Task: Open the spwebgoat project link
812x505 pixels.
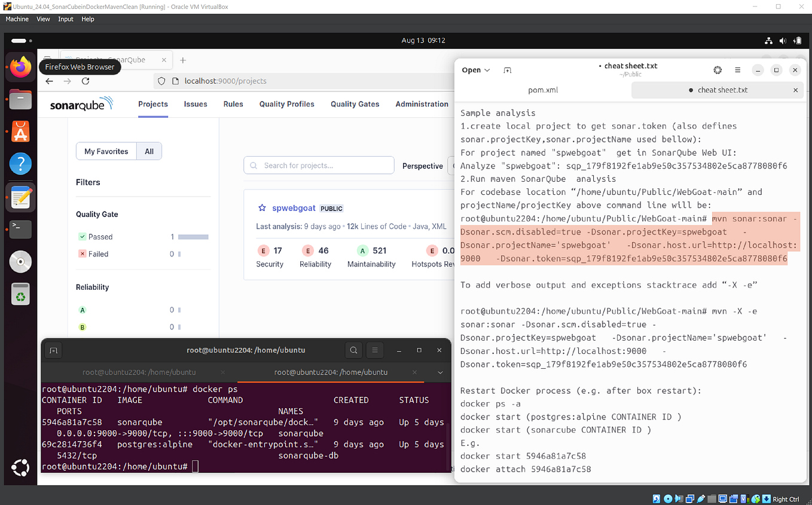Action: [x=294, y=207]
